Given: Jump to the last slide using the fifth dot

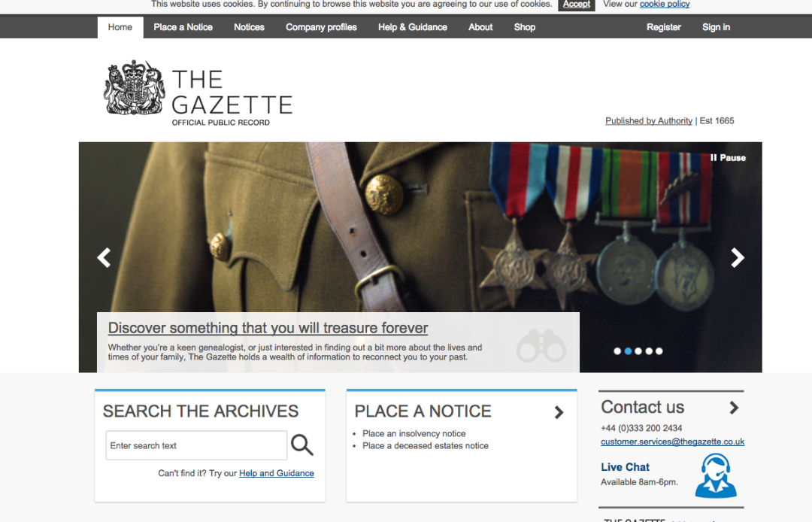Looking at the screenshot, I should point(659,351).
